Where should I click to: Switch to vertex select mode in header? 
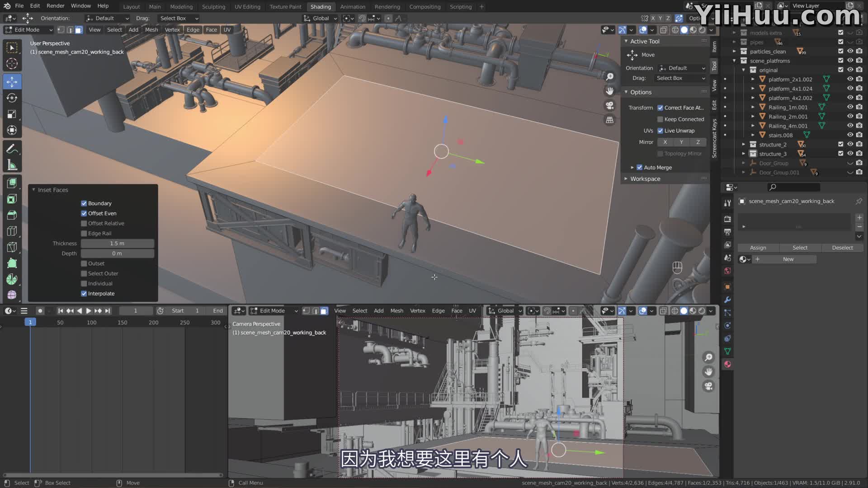61,30
